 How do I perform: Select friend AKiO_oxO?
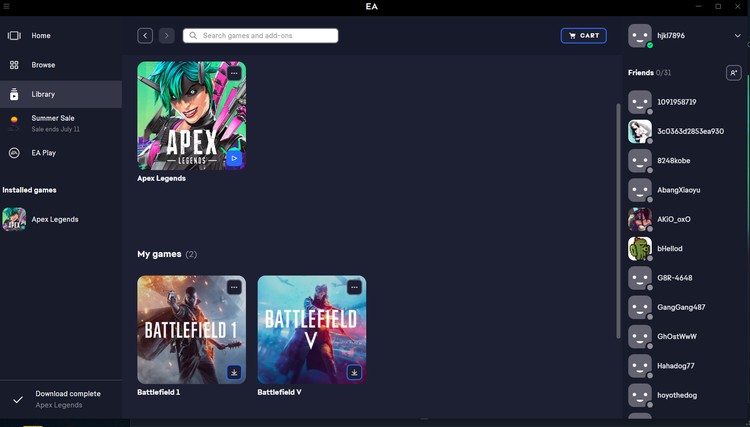click(x=685, y=219)
